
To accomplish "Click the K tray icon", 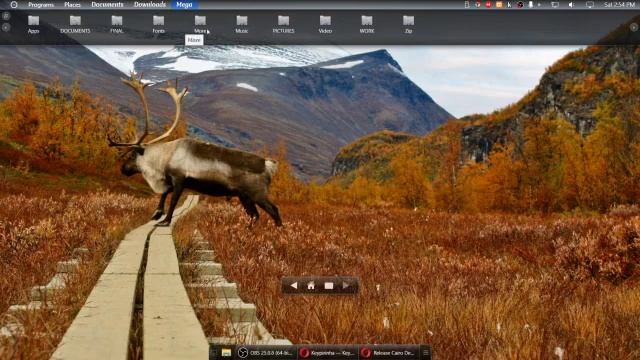I will [509, 4].
